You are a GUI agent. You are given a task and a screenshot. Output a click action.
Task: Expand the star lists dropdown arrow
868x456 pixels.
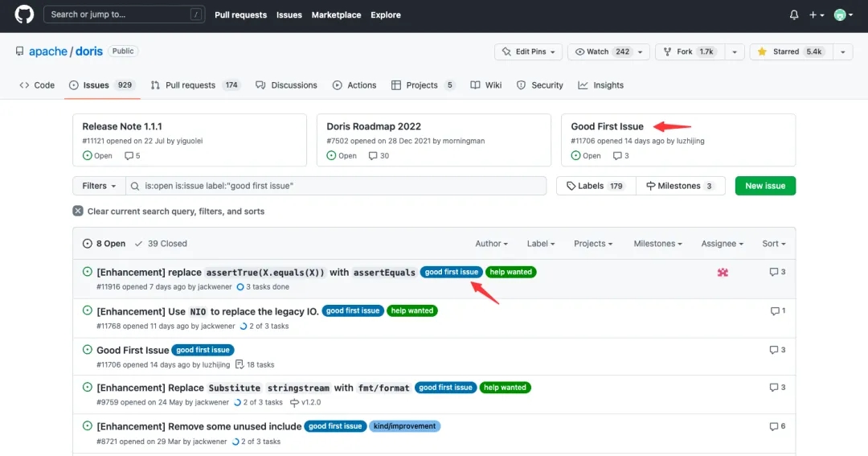pos(842,51)
